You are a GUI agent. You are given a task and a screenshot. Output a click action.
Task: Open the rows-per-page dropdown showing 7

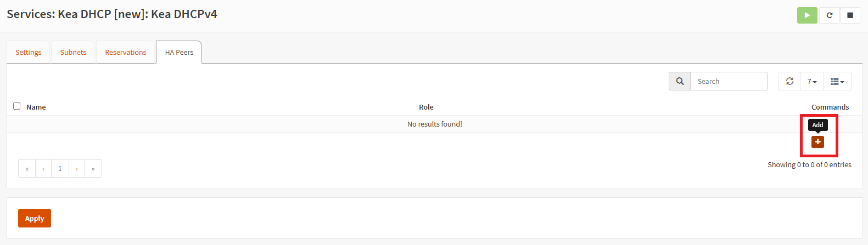[x=812, y=81]
